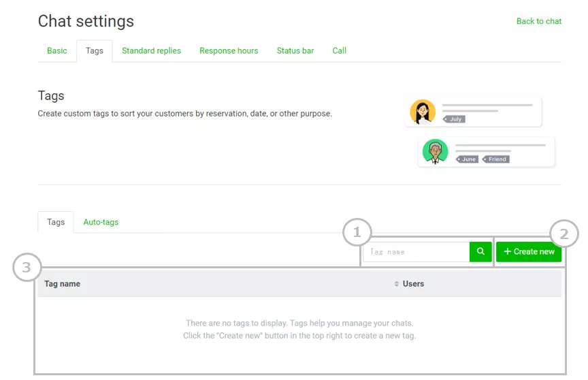Click the Friend tag in the illustration

point(495,159)
